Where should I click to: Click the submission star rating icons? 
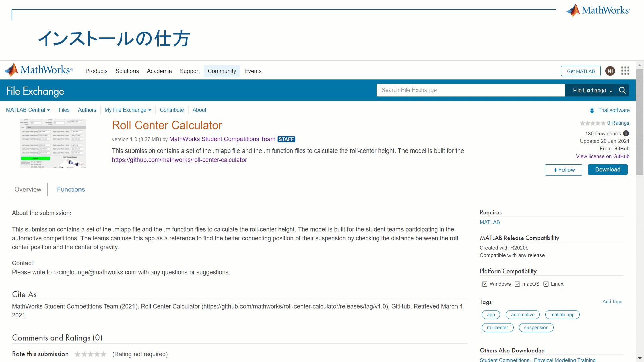[x=592, y=123]
